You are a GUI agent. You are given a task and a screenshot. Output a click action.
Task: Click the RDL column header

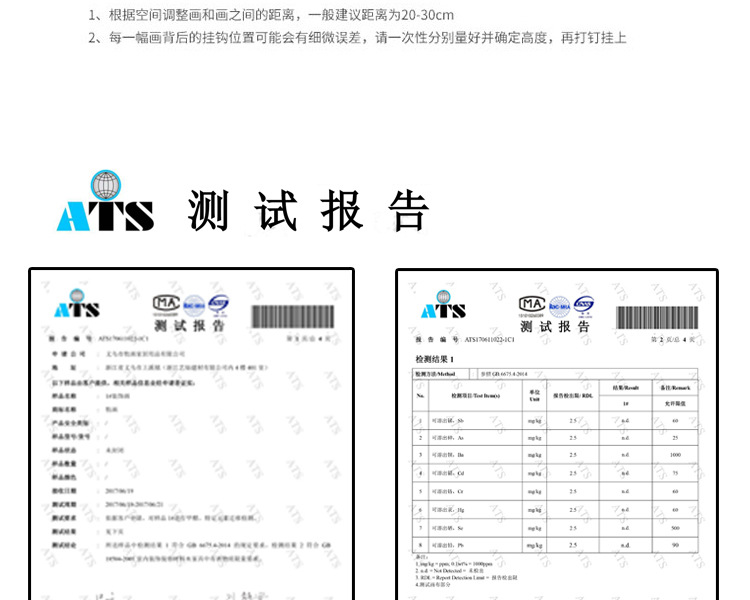coord(573,396)
